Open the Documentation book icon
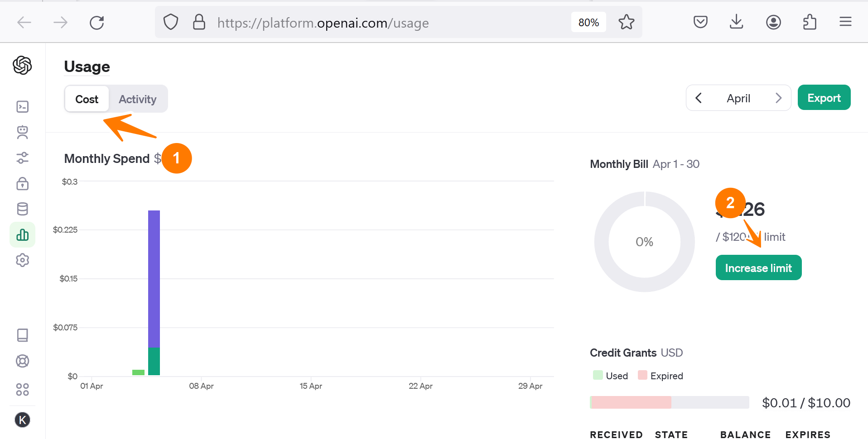 22,335
